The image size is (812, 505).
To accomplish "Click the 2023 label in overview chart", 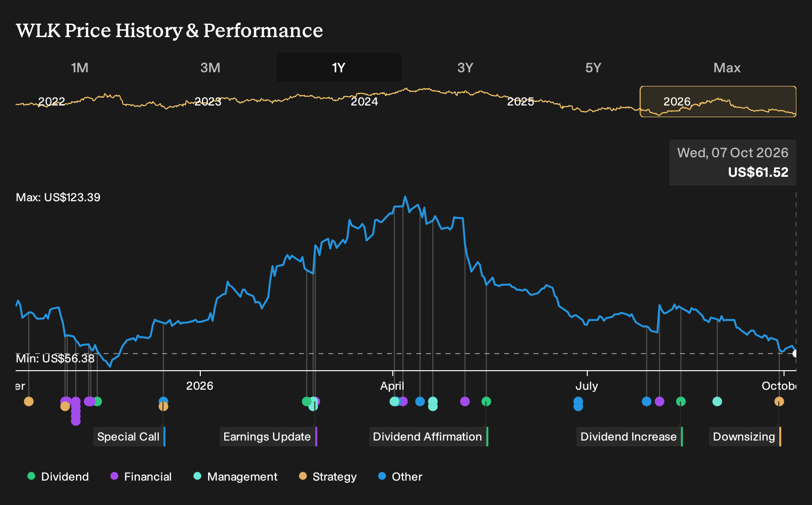I will pos(208,102).
